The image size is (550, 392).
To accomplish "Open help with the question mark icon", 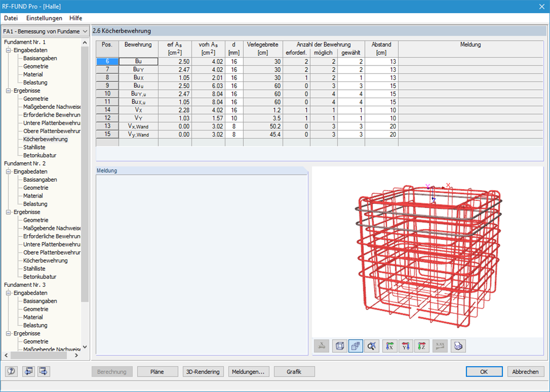I will click(x=11, y=371).
